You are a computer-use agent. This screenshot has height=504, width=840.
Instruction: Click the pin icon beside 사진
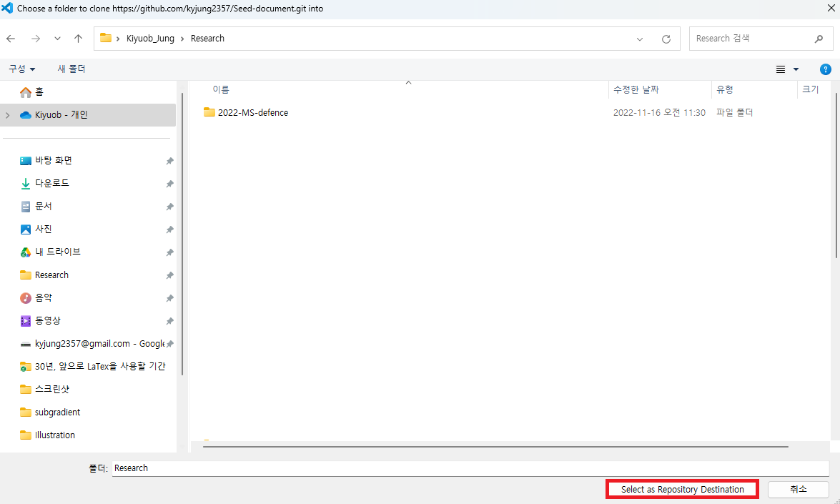[x=169, y=229]
